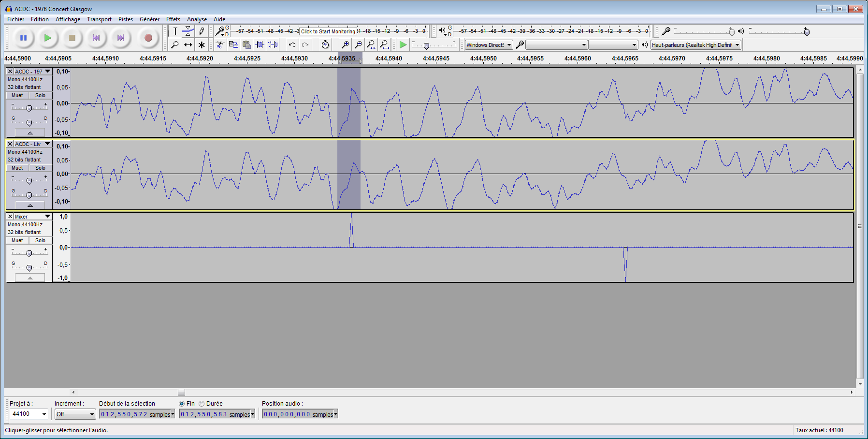Click the recording meter microphone icon
Viewport: 868px width, 439px height.
pos(220,31)
